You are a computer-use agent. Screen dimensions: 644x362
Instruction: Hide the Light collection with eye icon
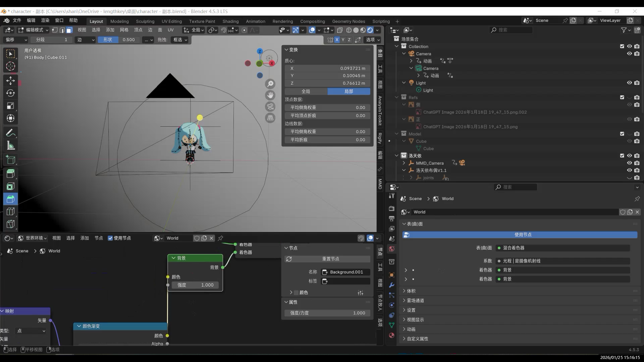pyautogui.click(x=629, y=83)
